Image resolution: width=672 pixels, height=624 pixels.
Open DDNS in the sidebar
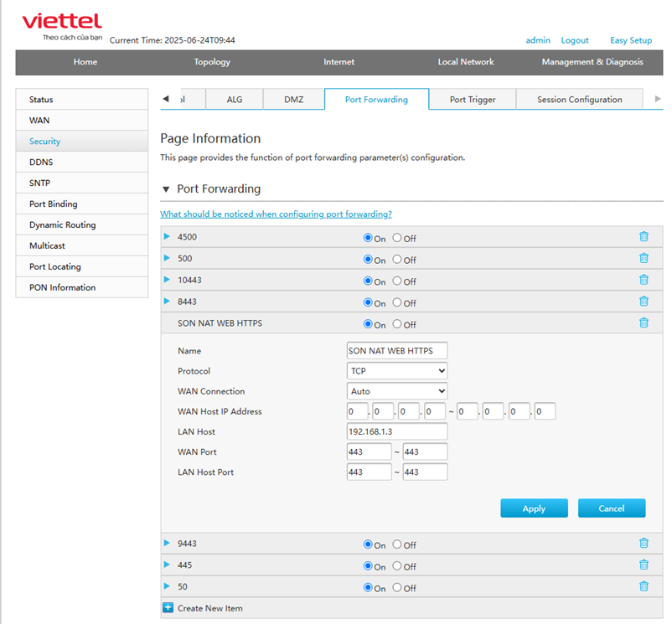click(41, 162)
